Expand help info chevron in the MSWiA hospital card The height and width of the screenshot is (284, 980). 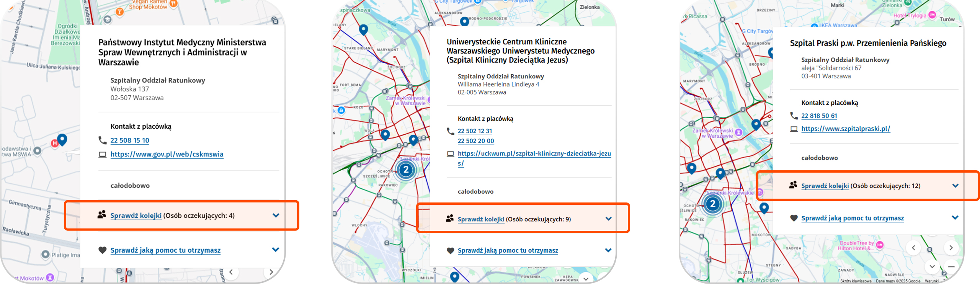(275, 250)
